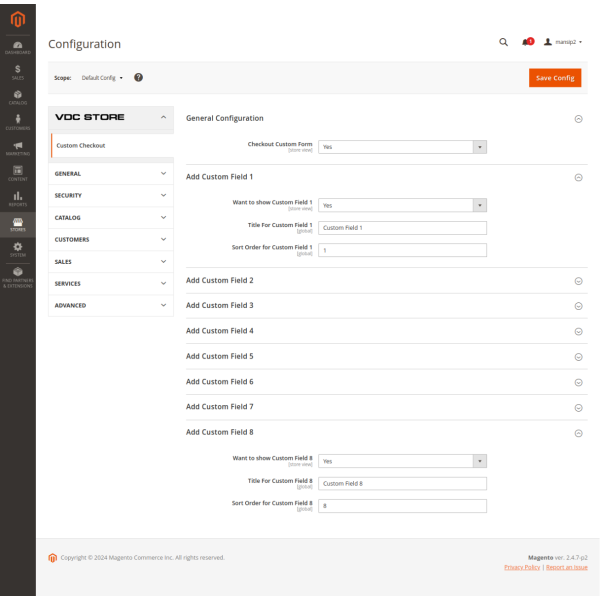Open the Marketing megaphone icon
Image resolution: width=600 pixels, height=600 pixels.
pos(18,148)
